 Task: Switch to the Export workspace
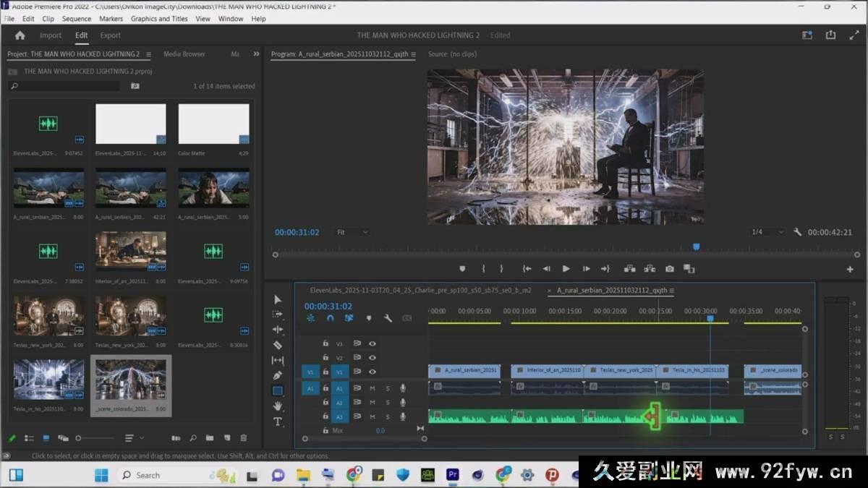110,35
